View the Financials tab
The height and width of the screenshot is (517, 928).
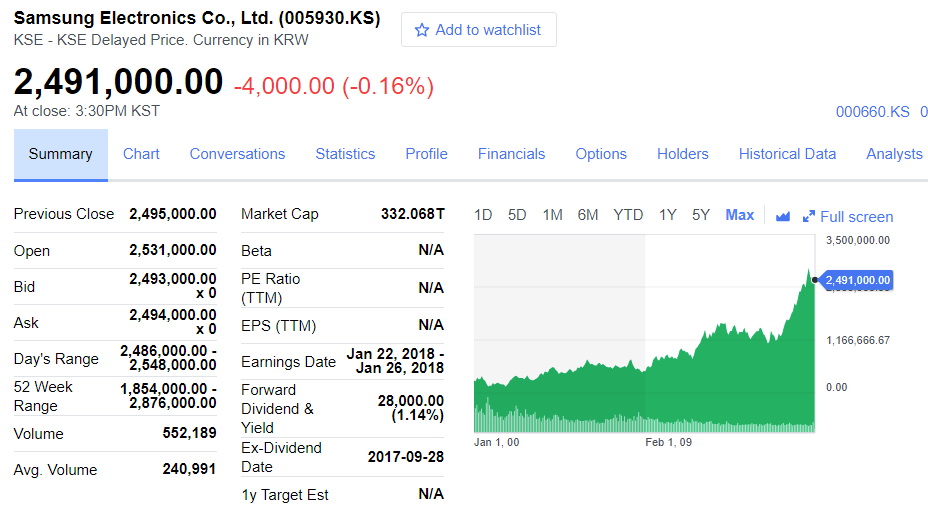pos(511,154)
